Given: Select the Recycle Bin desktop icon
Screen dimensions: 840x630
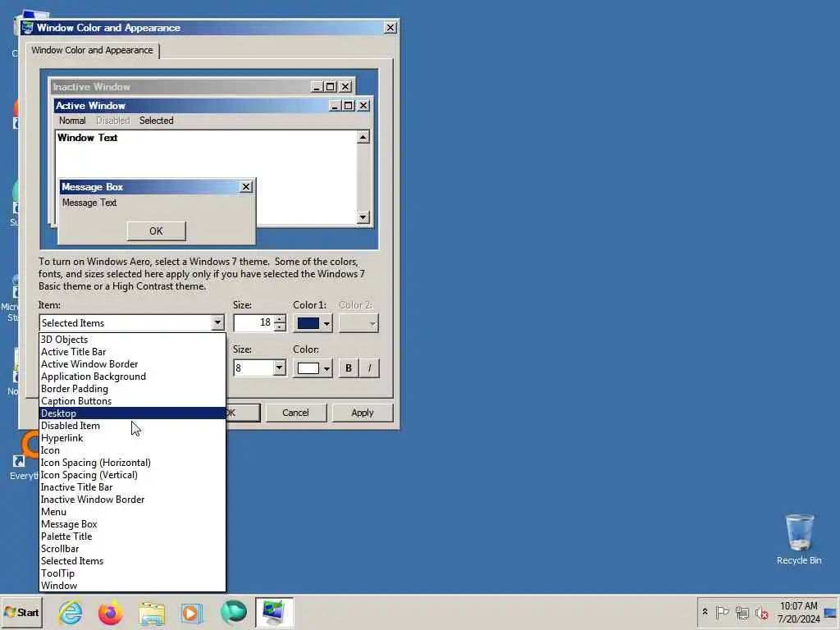Looking at the screenshot, I should [799, 539].
